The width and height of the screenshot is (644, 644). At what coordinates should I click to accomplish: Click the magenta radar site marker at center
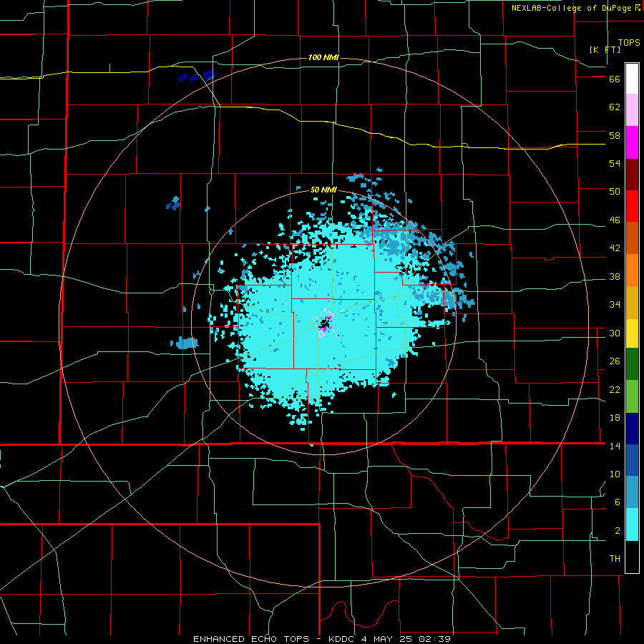click(x=325, y=323)
